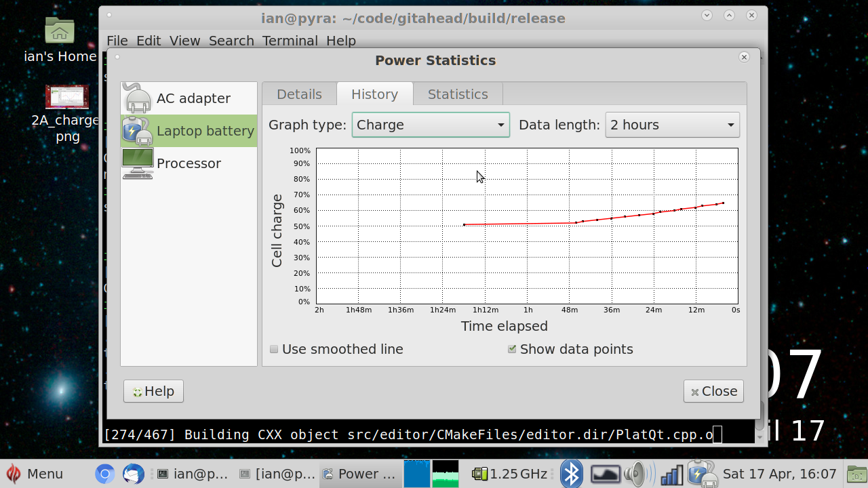Open the Graph type dropdown
This screenshot has width=868, height=488.
pyautogui.click(x=430, y=125)
